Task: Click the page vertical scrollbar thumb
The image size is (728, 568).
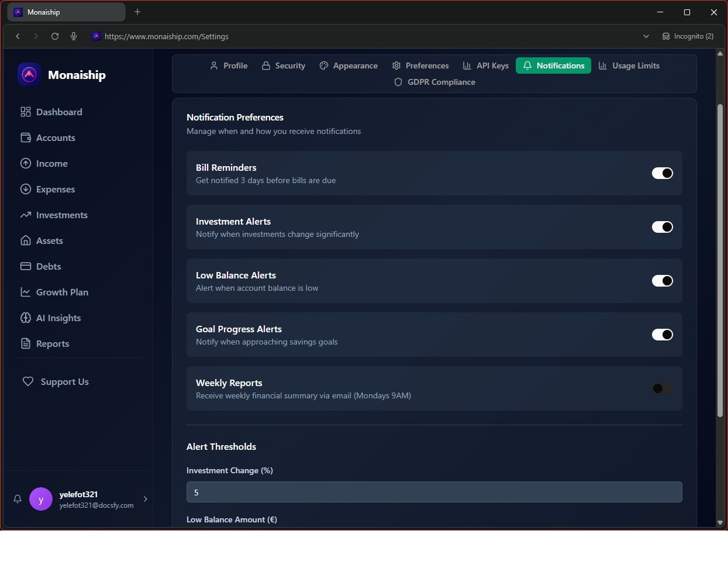Action: coord(720,260)
